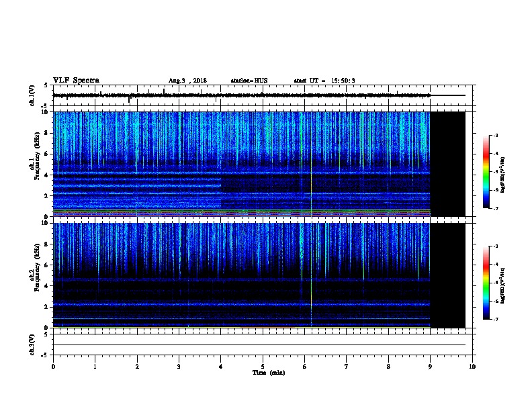This screenshot has width=532, height=411.
Task: Click the ch.1 colorbar log(PSD) label
Action: coord(502,175)
